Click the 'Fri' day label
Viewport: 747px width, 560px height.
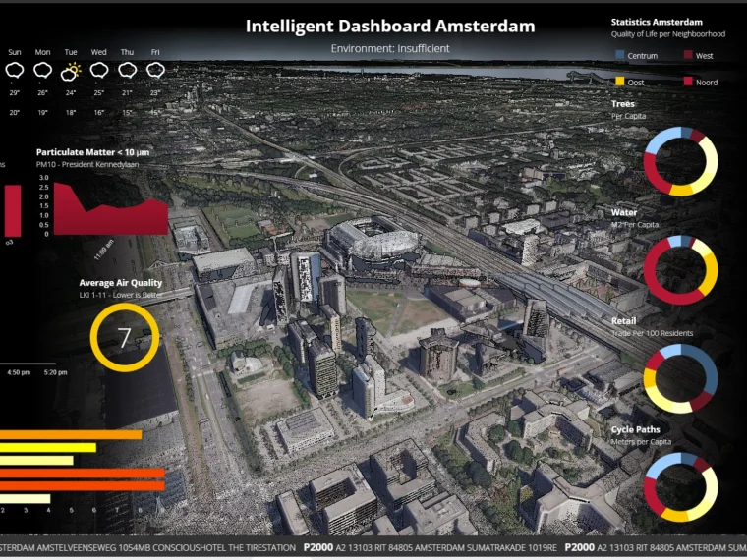[155, 52]
